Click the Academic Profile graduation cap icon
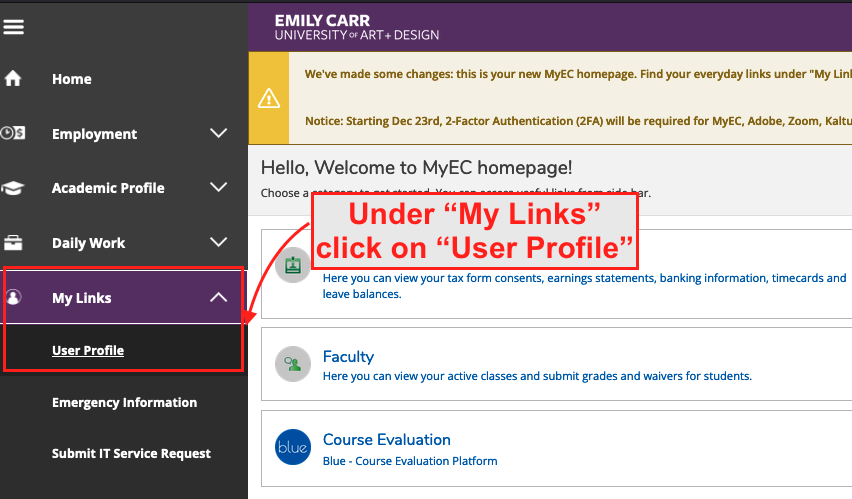Image resolution: width=852 pixels, height=499 pixels. pyautogui.click(x=14, y=188)
